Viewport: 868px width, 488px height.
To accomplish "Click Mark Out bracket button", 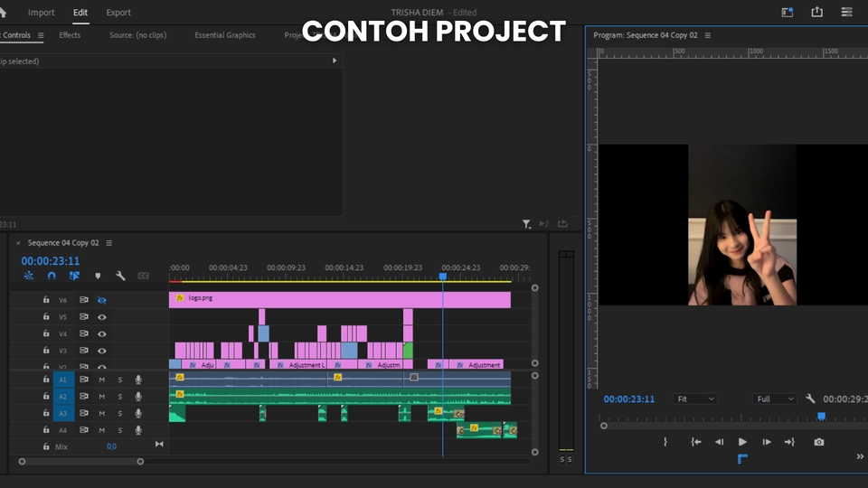I will point(665,442).
